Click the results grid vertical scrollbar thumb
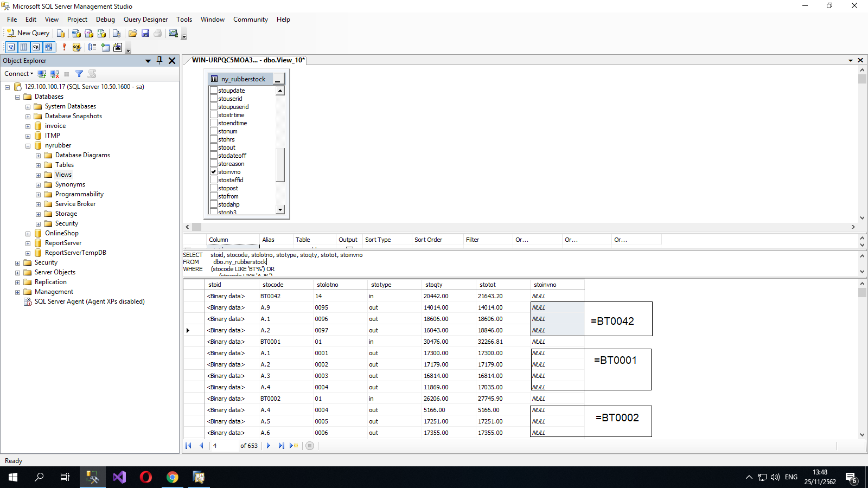 click(862, 293)
